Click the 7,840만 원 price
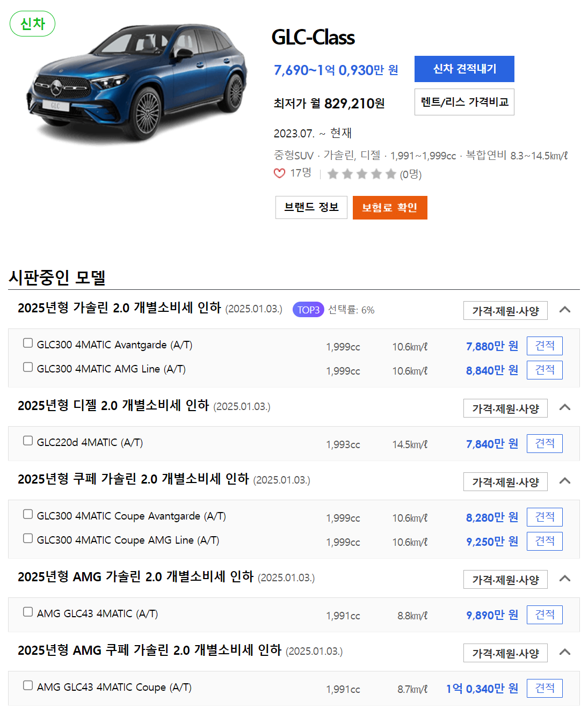588x709 pixels. coord(492,444)
